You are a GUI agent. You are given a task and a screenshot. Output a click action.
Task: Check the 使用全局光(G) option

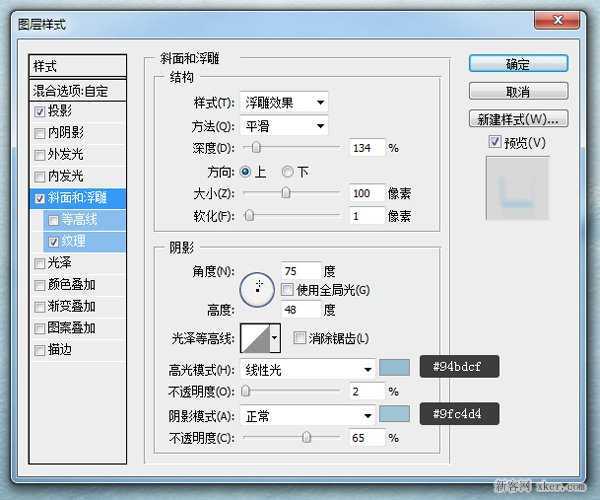(x=287, y=290)
